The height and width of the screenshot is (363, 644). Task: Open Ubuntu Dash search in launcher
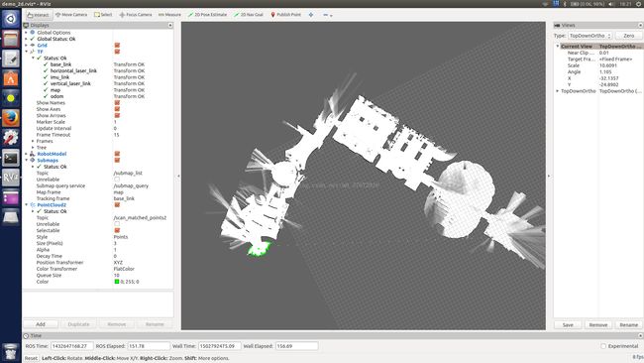click(11, 19)
